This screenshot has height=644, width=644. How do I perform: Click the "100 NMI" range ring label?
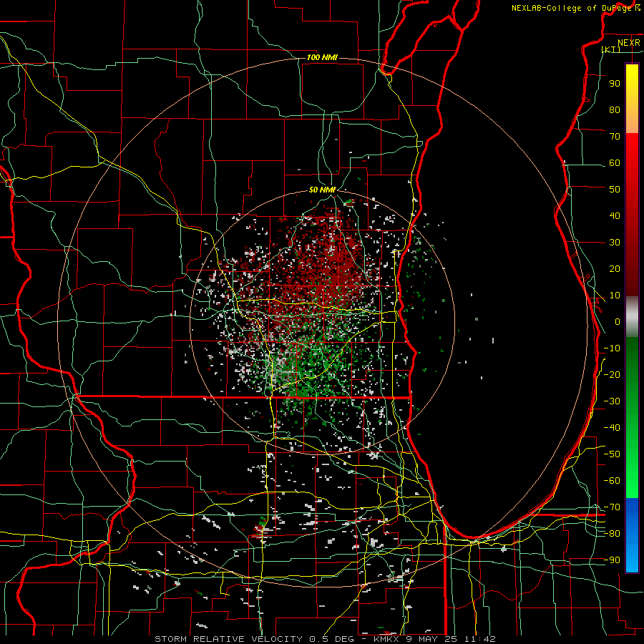click(323, 57)
